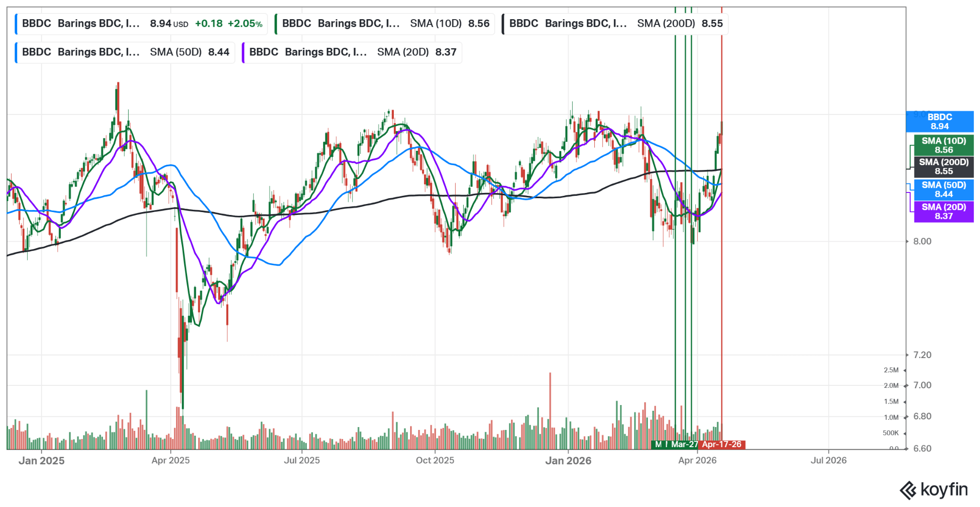Click the blue SMA (50D) price-axis tag
The width and height of the screenshot is (980, 507).
tap(944, 190)
